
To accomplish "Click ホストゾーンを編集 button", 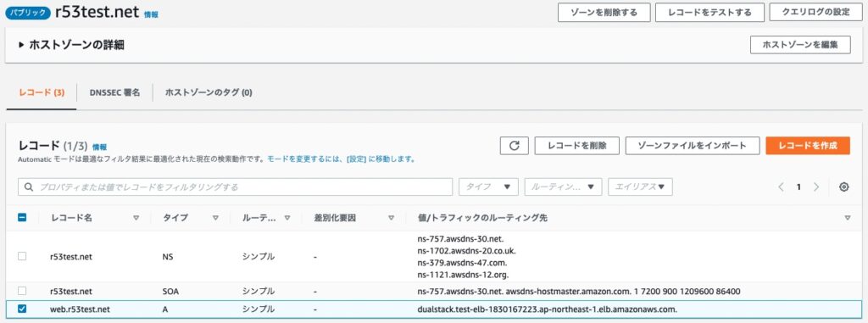I will click(800, 45).
